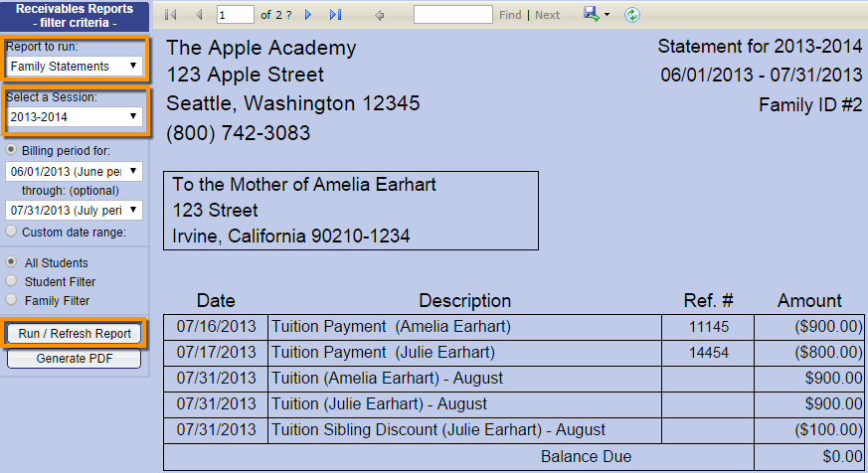Refresh the report with green arrows icon

(632, 15)
